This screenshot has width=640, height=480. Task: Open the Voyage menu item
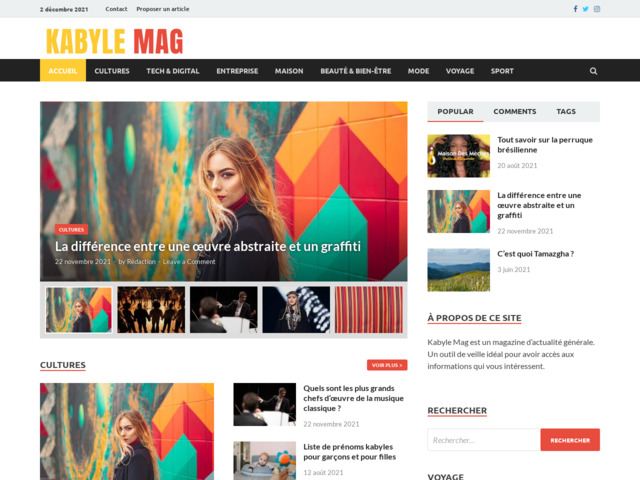(460, 71)
